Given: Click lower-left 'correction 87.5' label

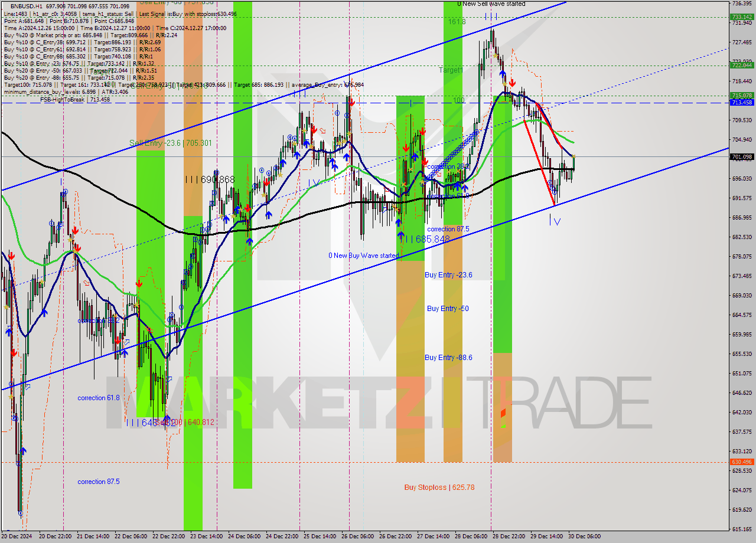Looking at the screenshot, I should point(99,482).
